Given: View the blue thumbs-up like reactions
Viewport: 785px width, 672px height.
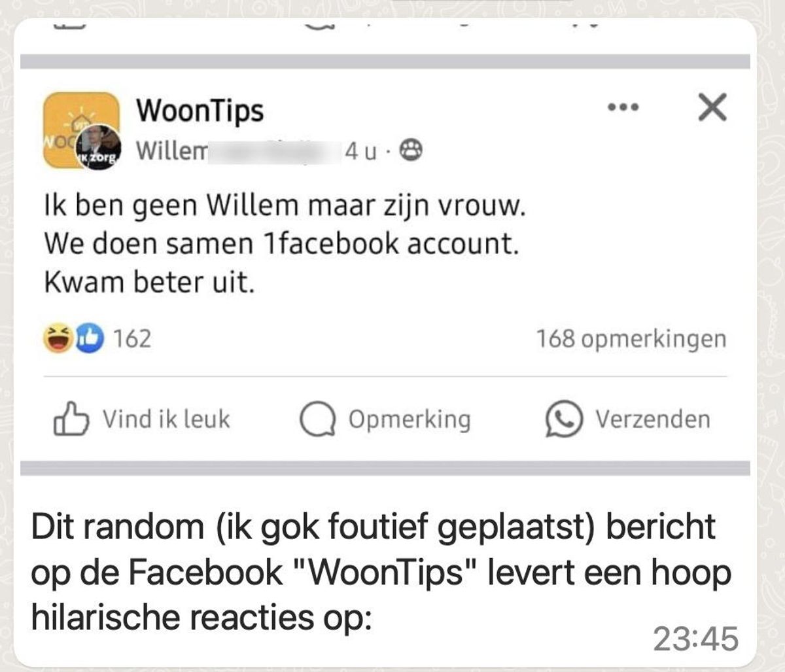Looking at the screenshot, I should coord(90,338).
